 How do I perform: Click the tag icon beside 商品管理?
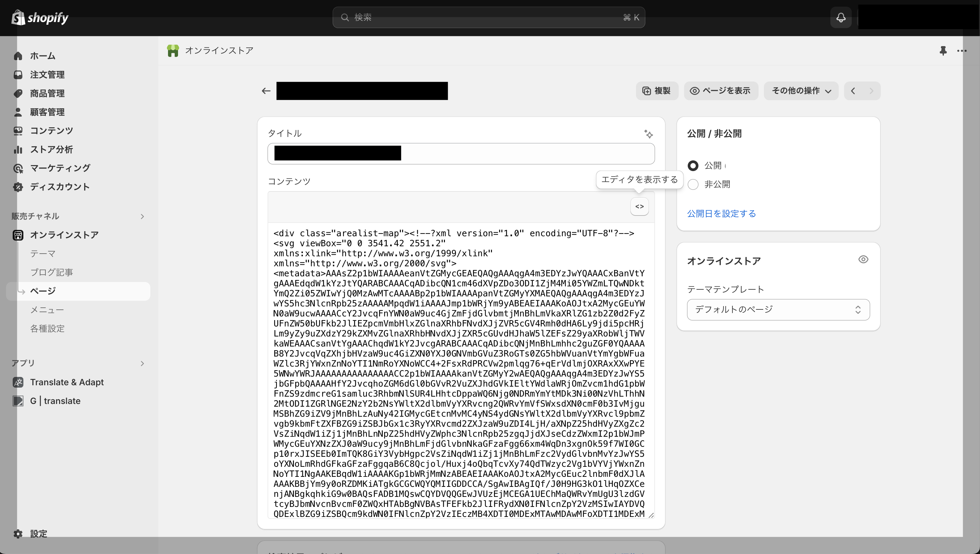click(18, 93)
